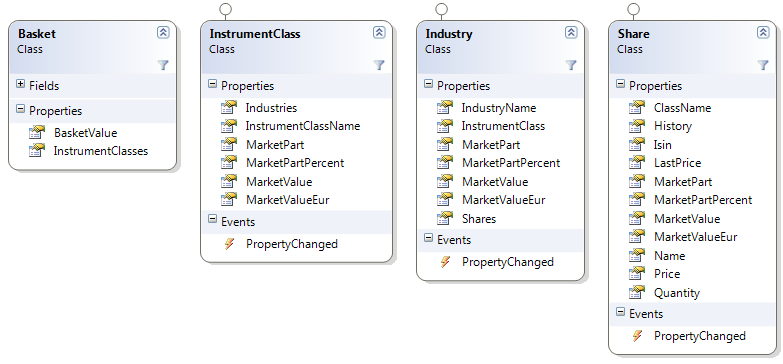Select the BasketValue property icon

click(x=36, y=133)
